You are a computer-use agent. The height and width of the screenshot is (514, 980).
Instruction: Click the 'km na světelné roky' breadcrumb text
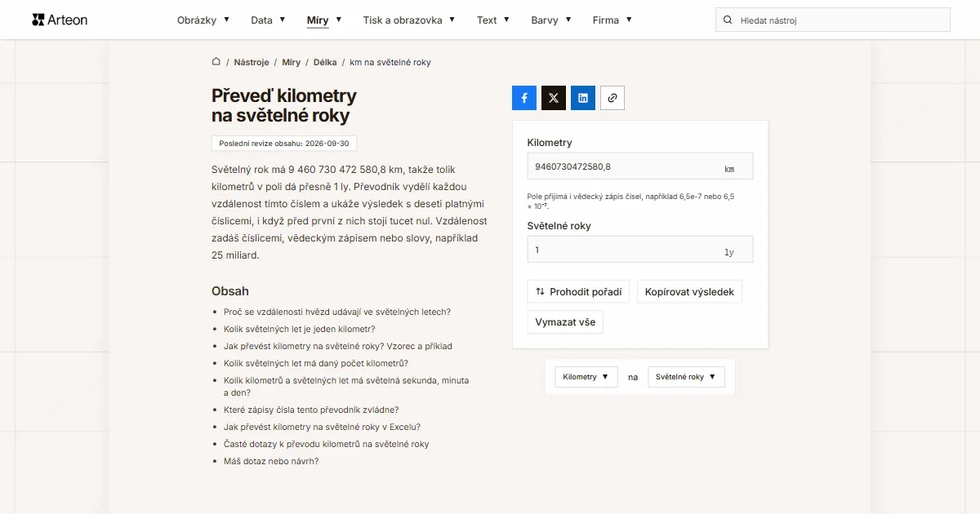coord(390,62)
